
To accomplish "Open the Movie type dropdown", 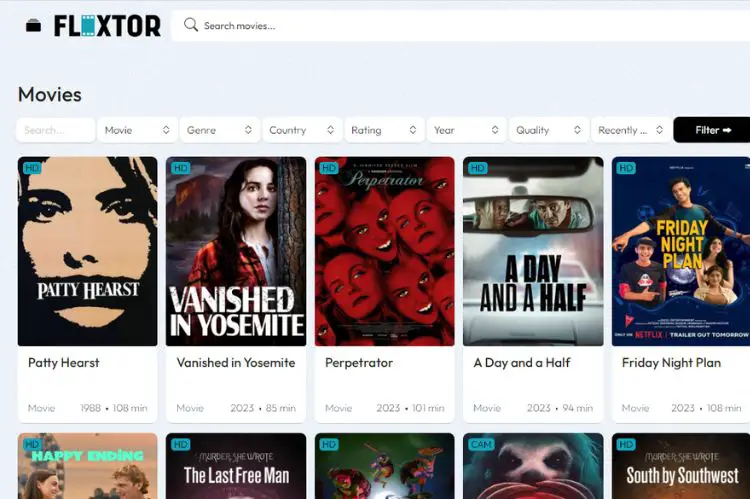I will (137, 130).
